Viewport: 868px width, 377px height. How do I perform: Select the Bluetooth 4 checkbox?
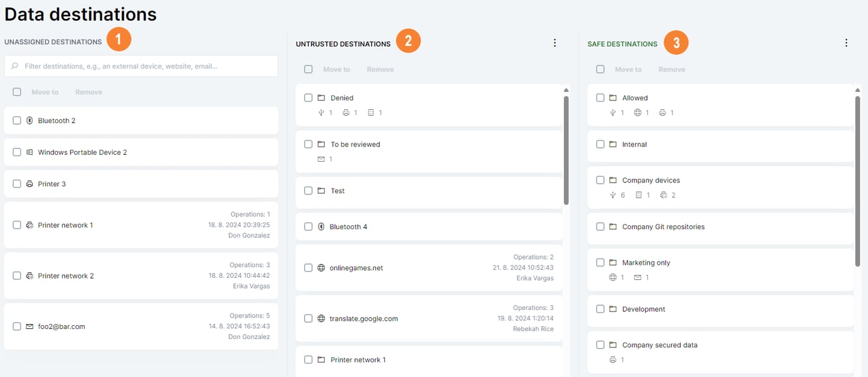[308, 227]
